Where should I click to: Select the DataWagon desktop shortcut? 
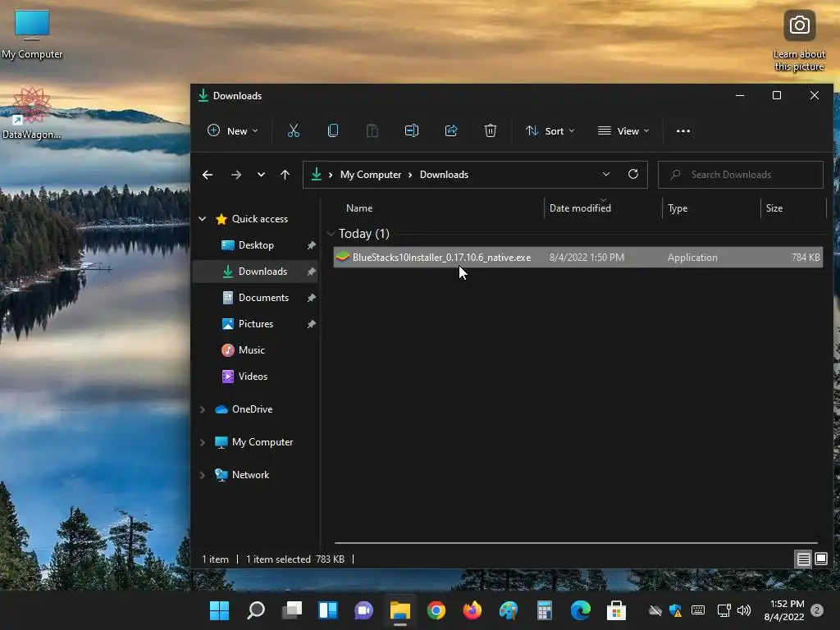click(x=31, y=113)
